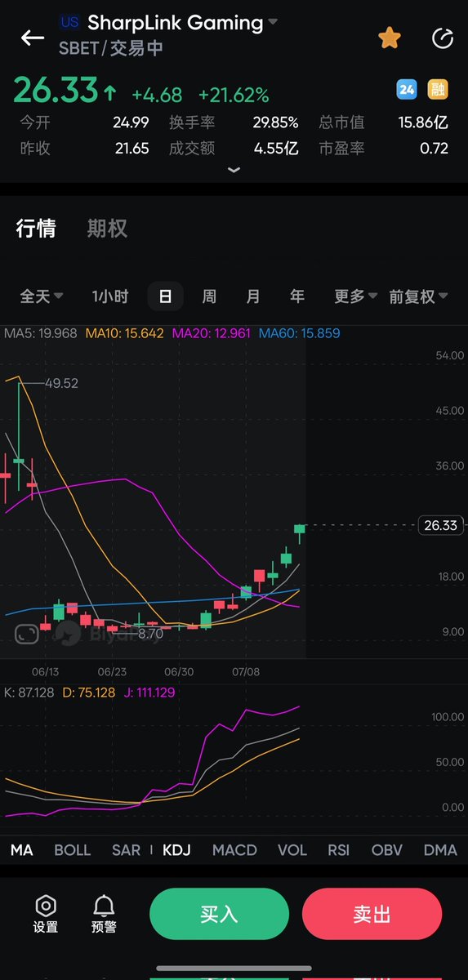Select the KDJ indicator

click(176, 850)
